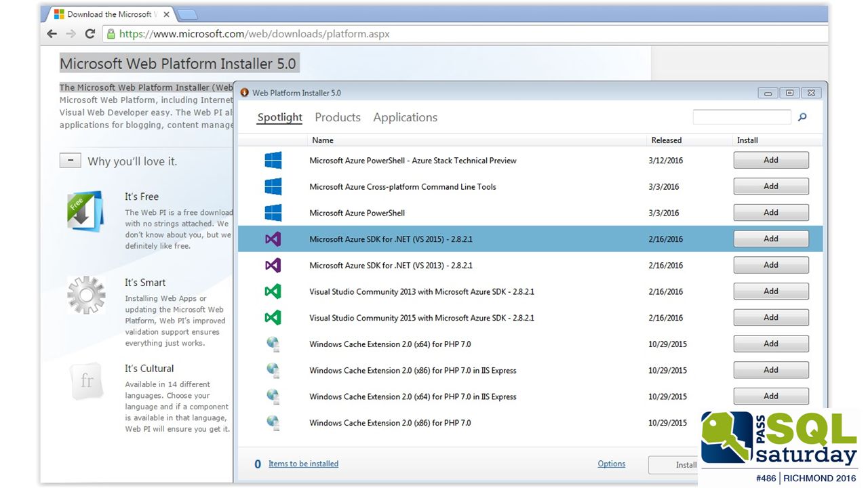This screenshot has height=488, width=868.
Task: Click the search field in Web Platform Installer
Action: (x=742, y=117)
